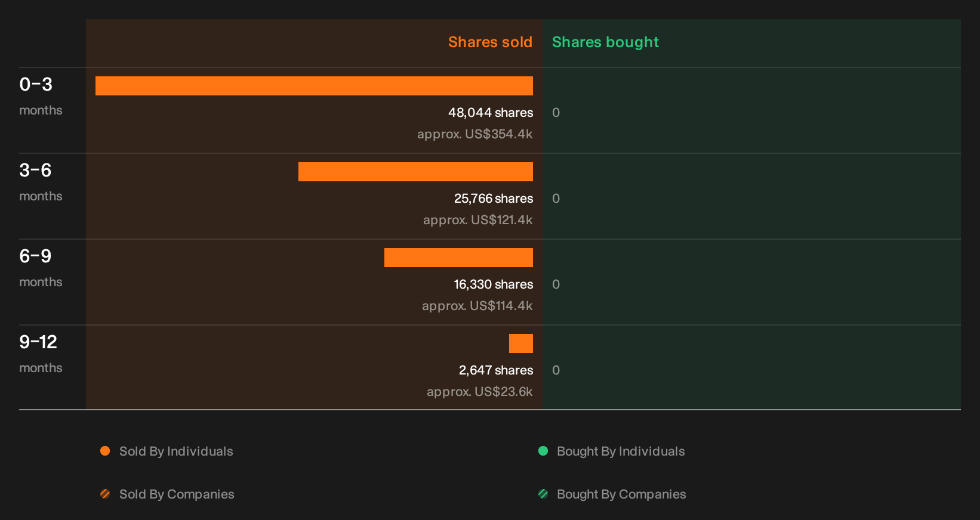Select the Sold By Individuals legend label

point(176,451)
